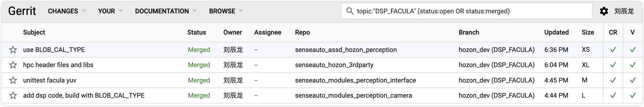Click the senseauto_hozon_3rdparty repo link

pyautogui.click(x=334, y=65)
